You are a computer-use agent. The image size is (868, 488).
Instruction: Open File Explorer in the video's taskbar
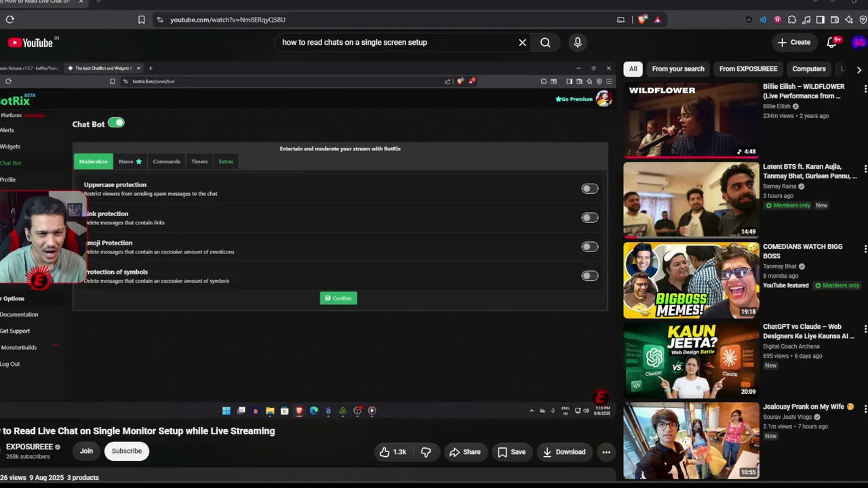270,411
